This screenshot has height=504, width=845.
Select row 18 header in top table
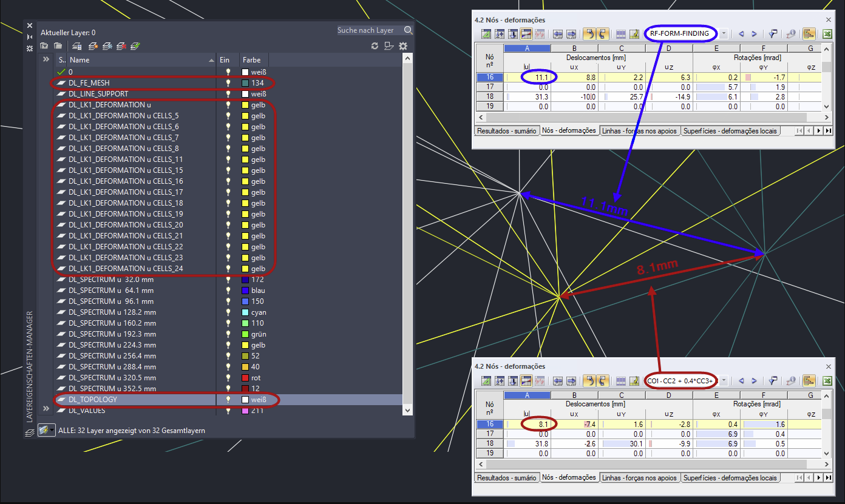(x=489, y=97)
